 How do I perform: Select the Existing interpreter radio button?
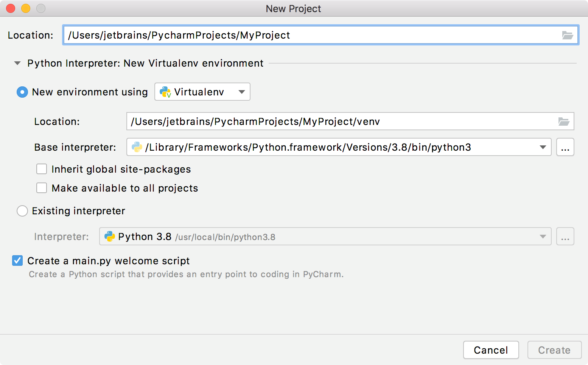[x=22, y=211]
